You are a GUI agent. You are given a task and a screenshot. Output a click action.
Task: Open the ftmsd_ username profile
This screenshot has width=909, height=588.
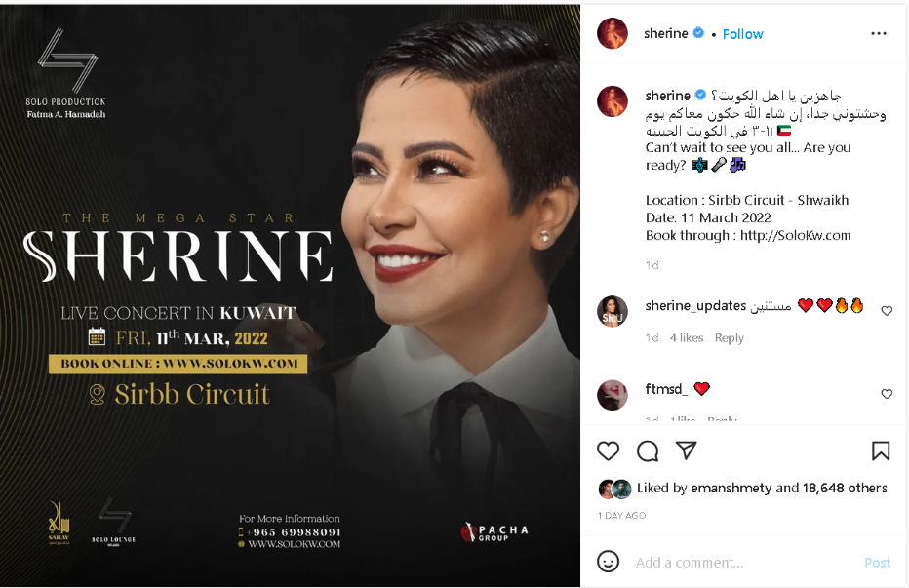tap(666, 388)
